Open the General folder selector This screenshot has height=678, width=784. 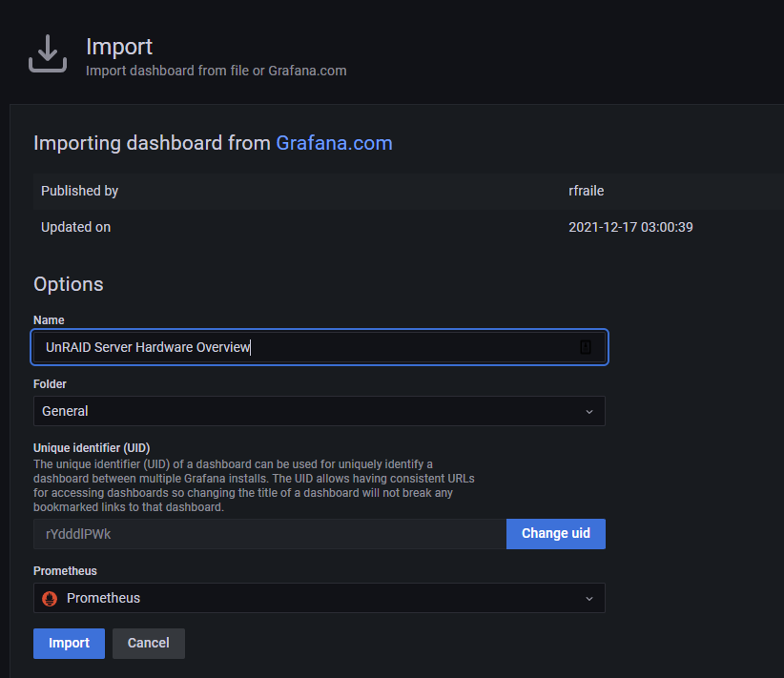[319, 411]
